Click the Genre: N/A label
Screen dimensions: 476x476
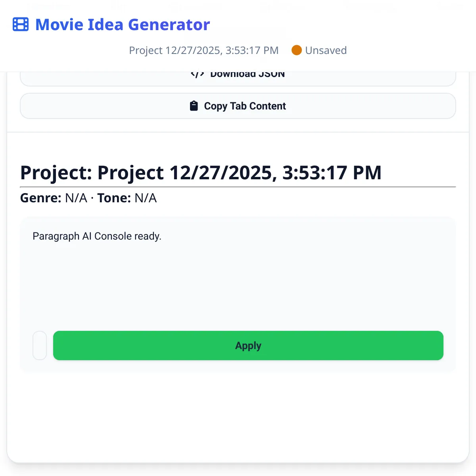pyautogui.click(x=53, y=198)
